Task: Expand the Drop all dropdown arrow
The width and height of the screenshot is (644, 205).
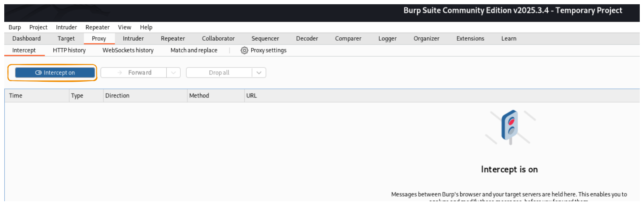Action: tap(259, 72)
